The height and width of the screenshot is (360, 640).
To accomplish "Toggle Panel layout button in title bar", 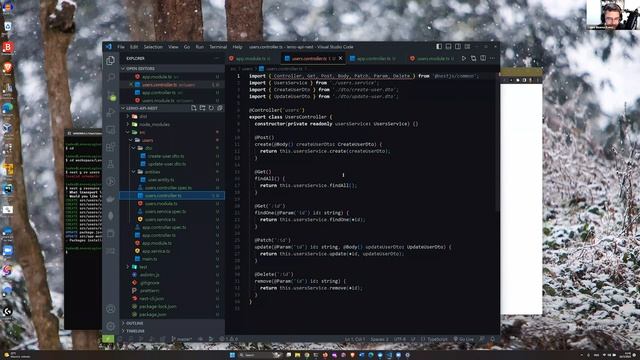I will point(448,47).
